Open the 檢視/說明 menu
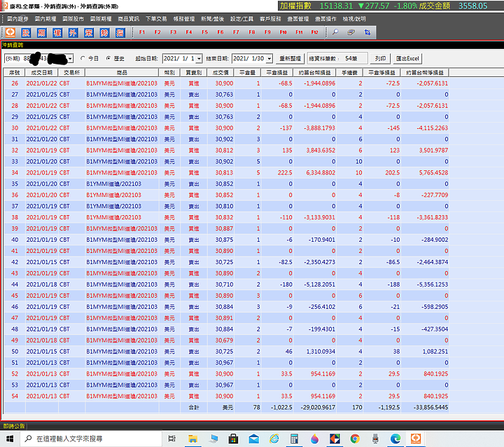 click(x=354, y=19)
